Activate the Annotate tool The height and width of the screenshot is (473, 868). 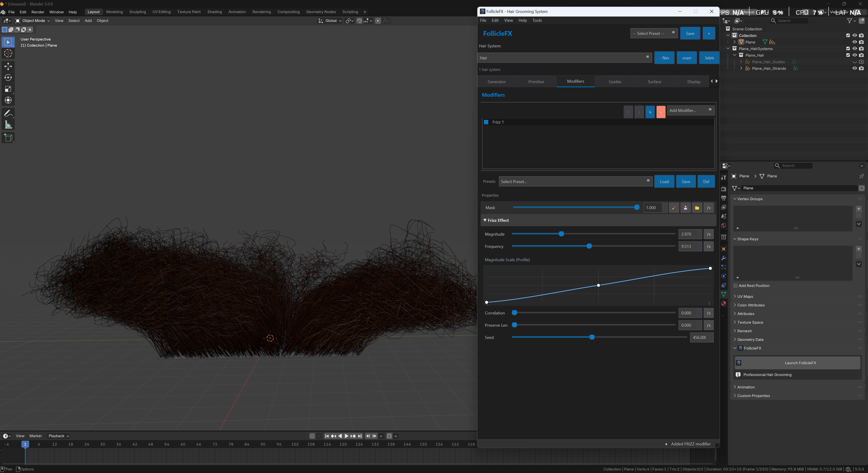click(8, 113)
